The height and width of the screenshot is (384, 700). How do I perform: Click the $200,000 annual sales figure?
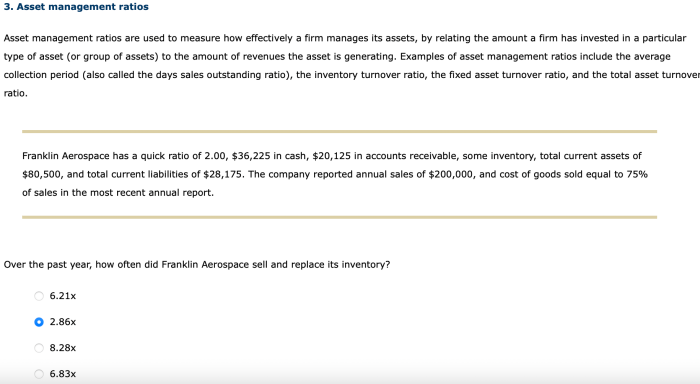(x=450, y=174)
